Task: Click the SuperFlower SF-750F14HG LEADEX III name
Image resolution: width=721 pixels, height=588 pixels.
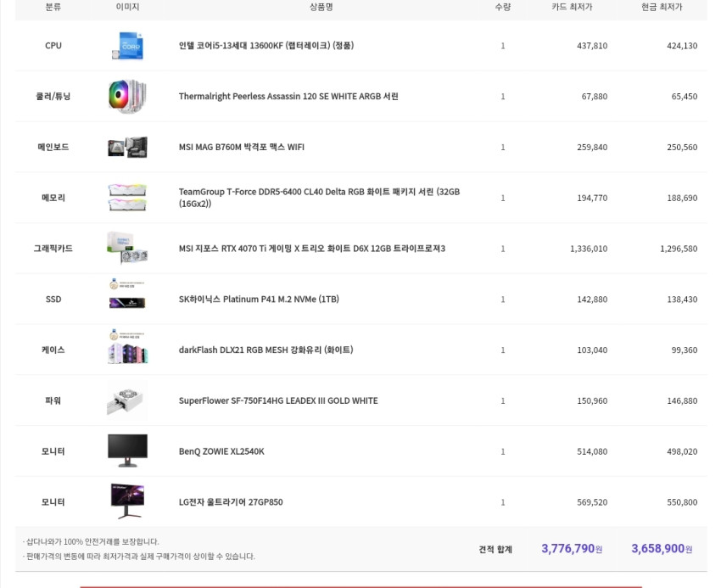Action: [278, 400]
